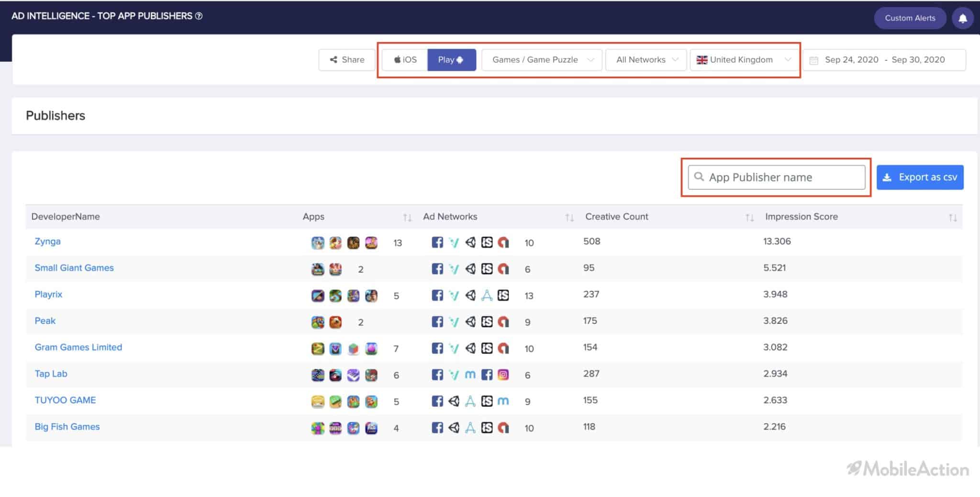The width and height of the screenshot is (980, 497).
Task: Click the calendar icon in date range
Action: 813,60
